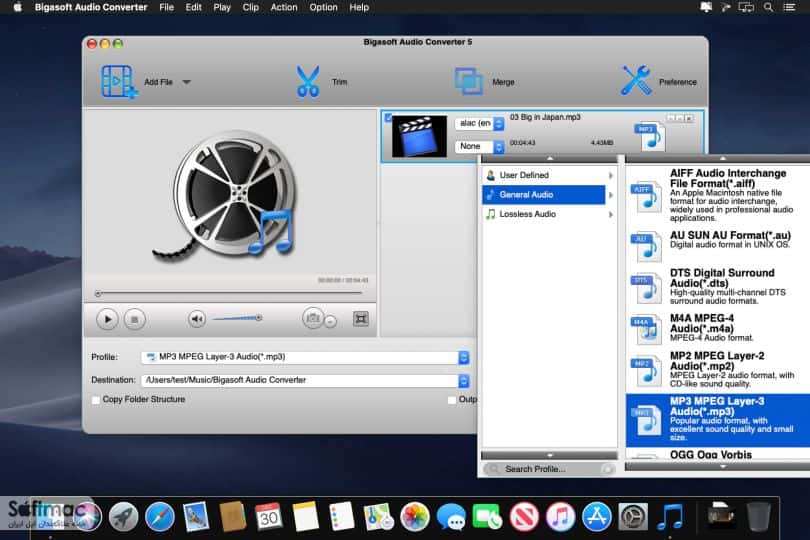Click the category list bottom scroll-down arrow
The image size is (810, 540).
click(x=549, y=455)
